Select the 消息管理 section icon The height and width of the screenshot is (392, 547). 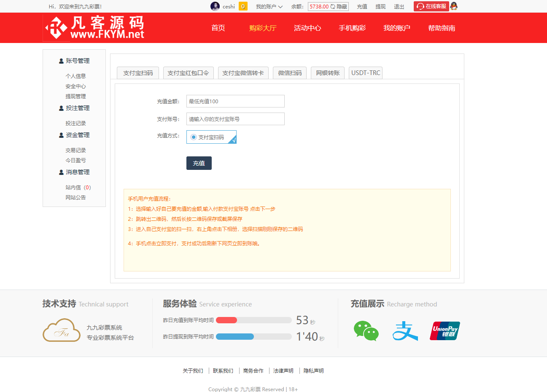[x=61, y=172]
